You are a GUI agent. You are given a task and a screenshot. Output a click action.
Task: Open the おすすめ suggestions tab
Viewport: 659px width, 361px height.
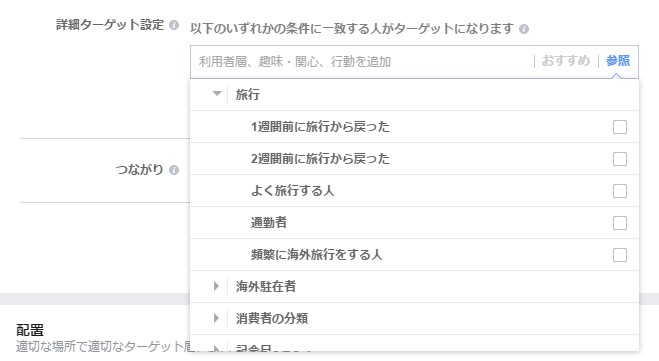[566, 61]
